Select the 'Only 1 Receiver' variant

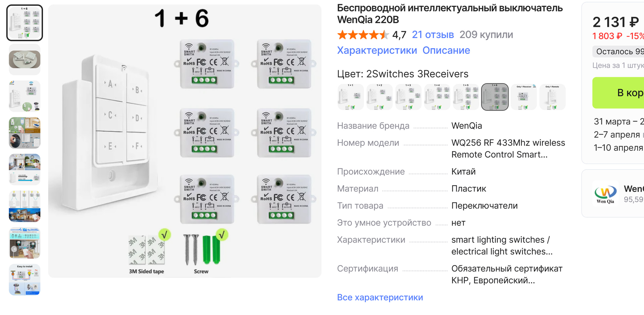524,97
